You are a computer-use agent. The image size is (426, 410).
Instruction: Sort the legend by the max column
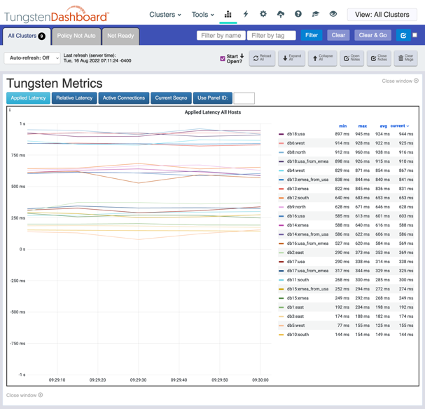tap(362, 126)
